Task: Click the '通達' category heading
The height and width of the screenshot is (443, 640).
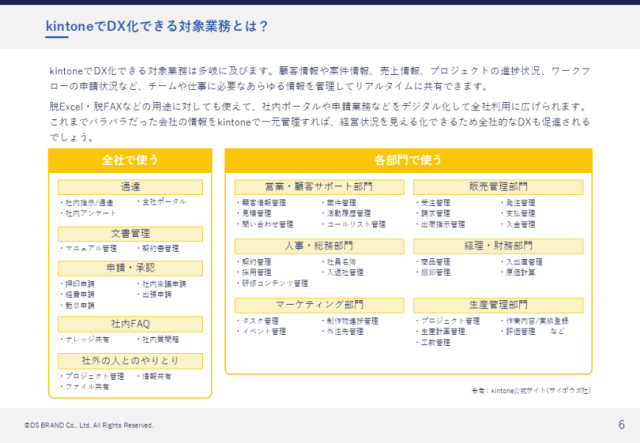Action: (130, 187)
